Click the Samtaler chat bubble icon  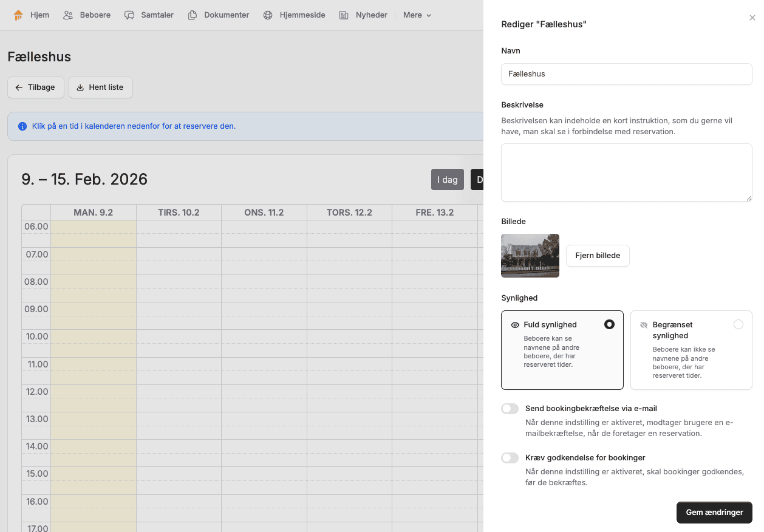pos(129,15)
